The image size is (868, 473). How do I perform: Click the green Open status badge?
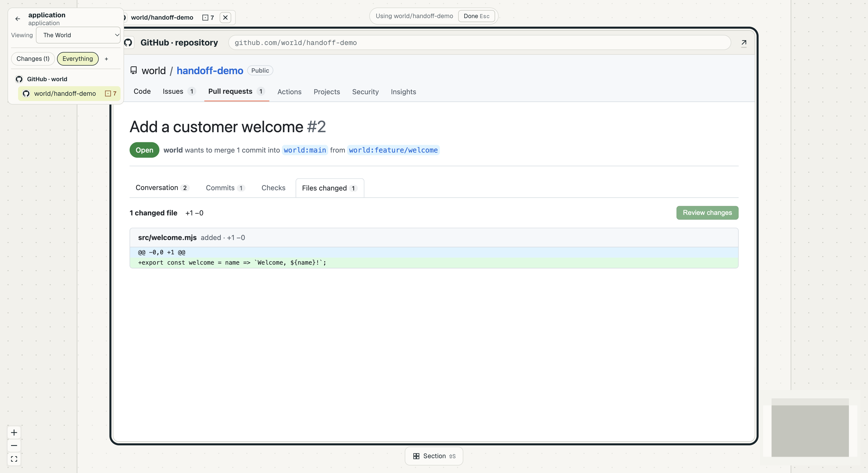tap(145, 150)
